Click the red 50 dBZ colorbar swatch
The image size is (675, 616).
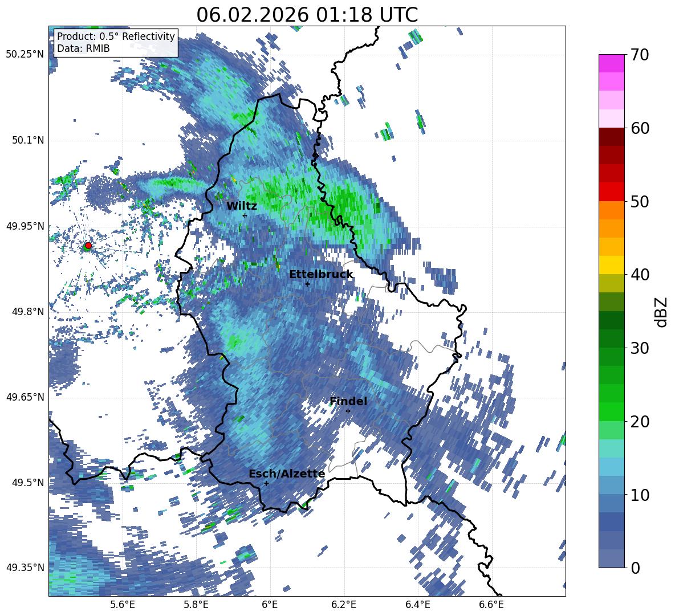(611, 191)
